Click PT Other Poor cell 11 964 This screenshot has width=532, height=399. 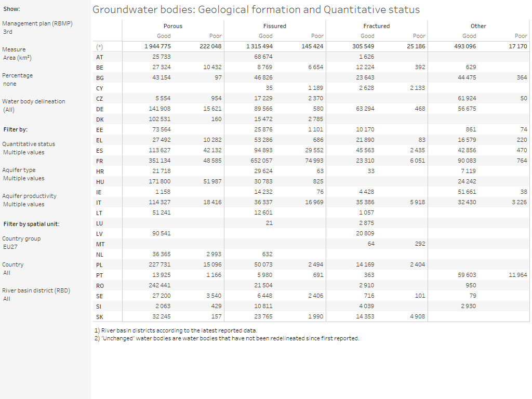518,275
